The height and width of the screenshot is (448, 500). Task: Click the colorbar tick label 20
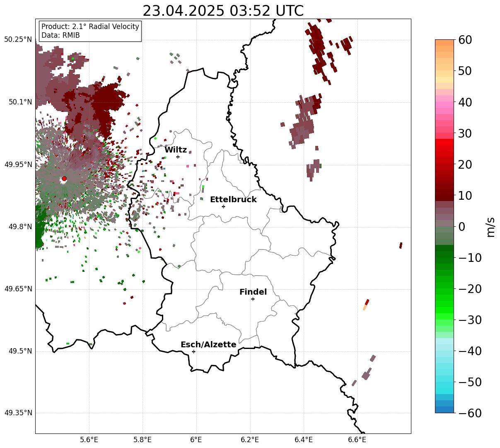coord(466,164)
